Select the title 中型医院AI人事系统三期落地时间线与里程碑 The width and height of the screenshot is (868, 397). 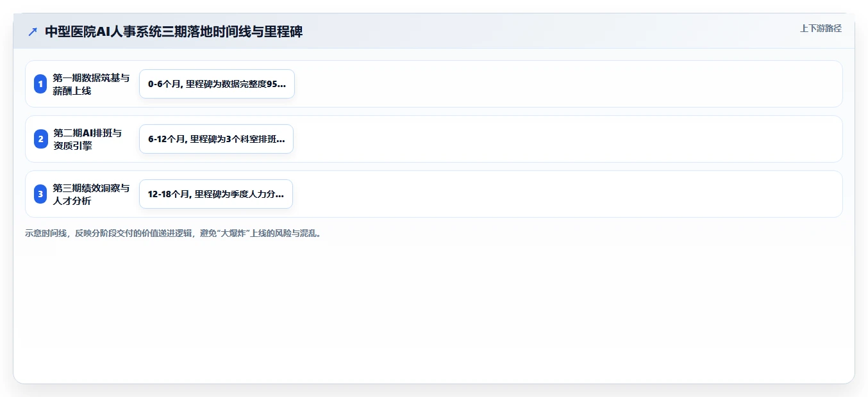(x=174, y=32)
